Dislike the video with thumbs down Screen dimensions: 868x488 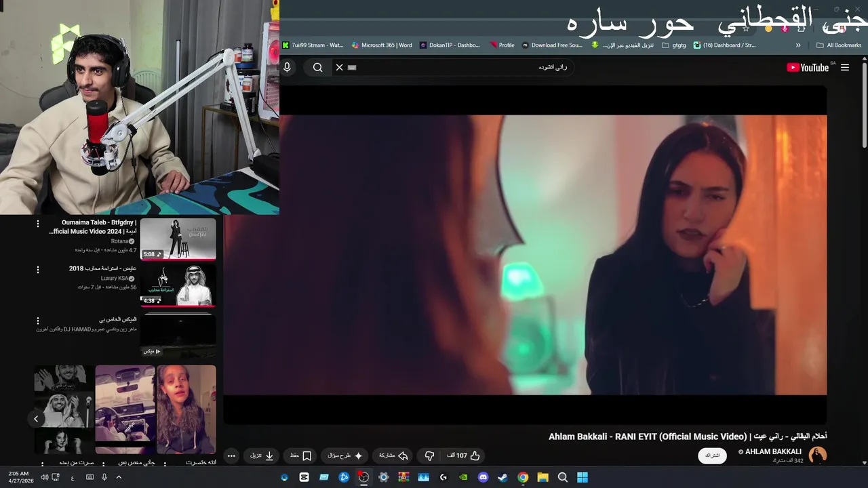[x=429, y=455]
